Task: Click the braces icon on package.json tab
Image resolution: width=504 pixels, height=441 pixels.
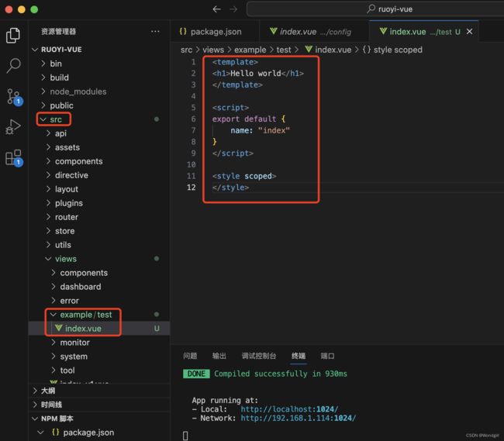Action: pyautogui.click(x=183, y=32)
